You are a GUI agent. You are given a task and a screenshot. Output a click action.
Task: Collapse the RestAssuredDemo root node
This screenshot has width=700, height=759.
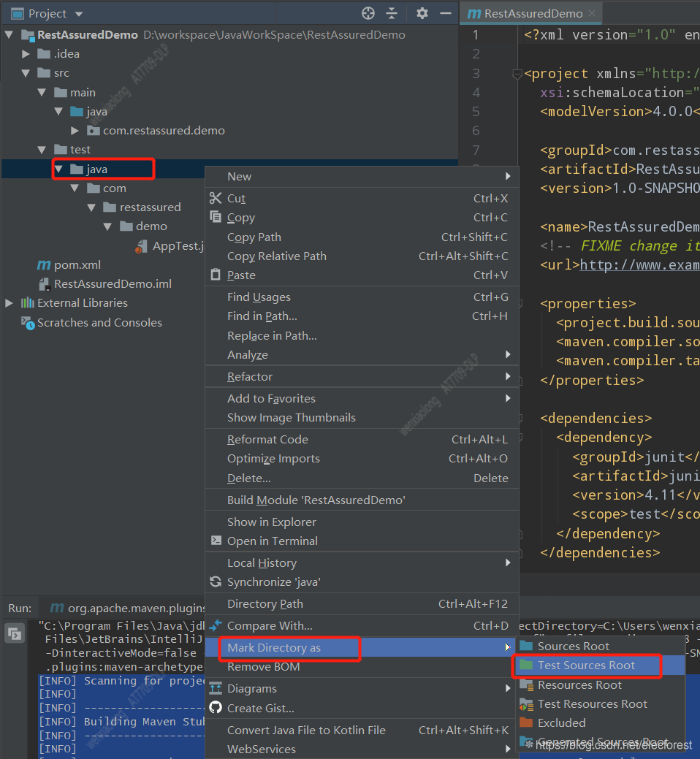[x=9, y=35]
